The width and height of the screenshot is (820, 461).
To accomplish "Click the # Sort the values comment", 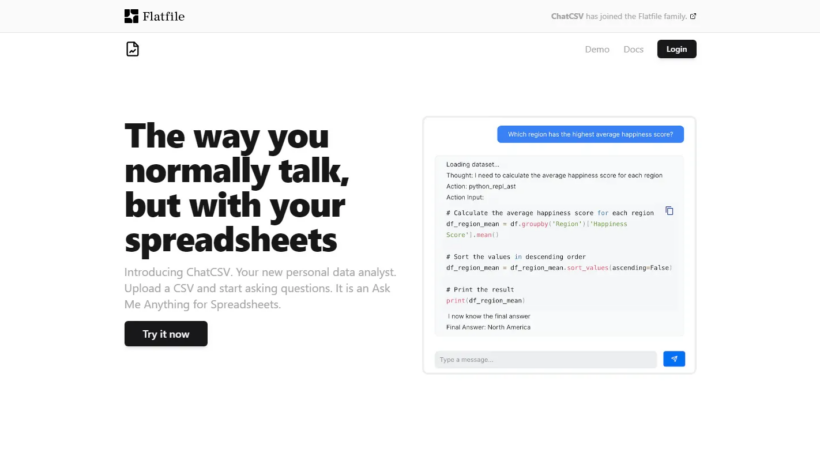I will pos(516,257).
